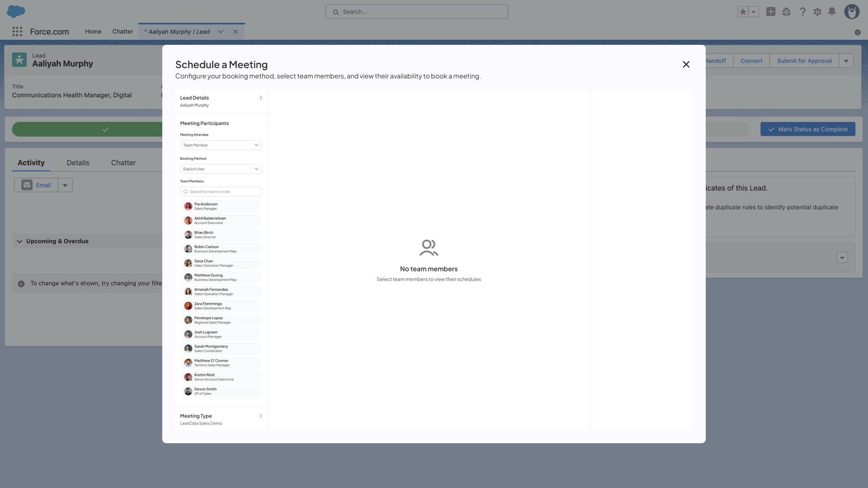868x488 pixels.
Task: Expand the Favorites list dropdown arrow
Action: 753,12
